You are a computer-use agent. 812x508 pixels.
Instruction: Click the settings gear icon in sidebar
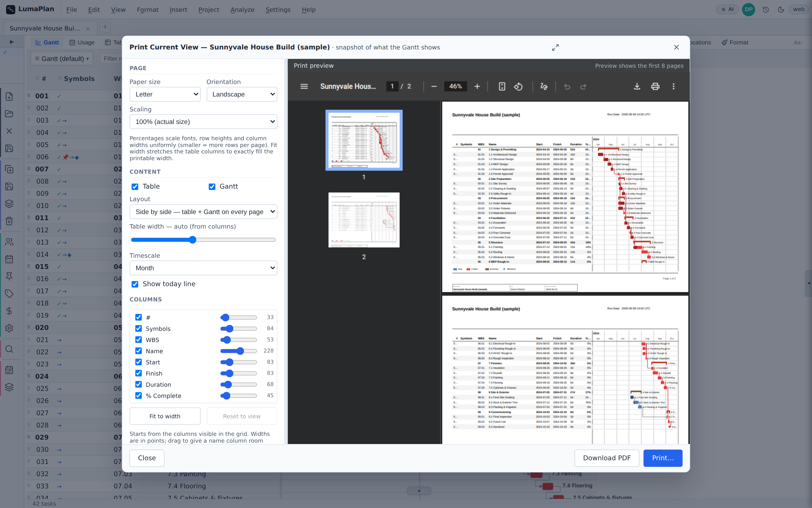tap(9, 328)
